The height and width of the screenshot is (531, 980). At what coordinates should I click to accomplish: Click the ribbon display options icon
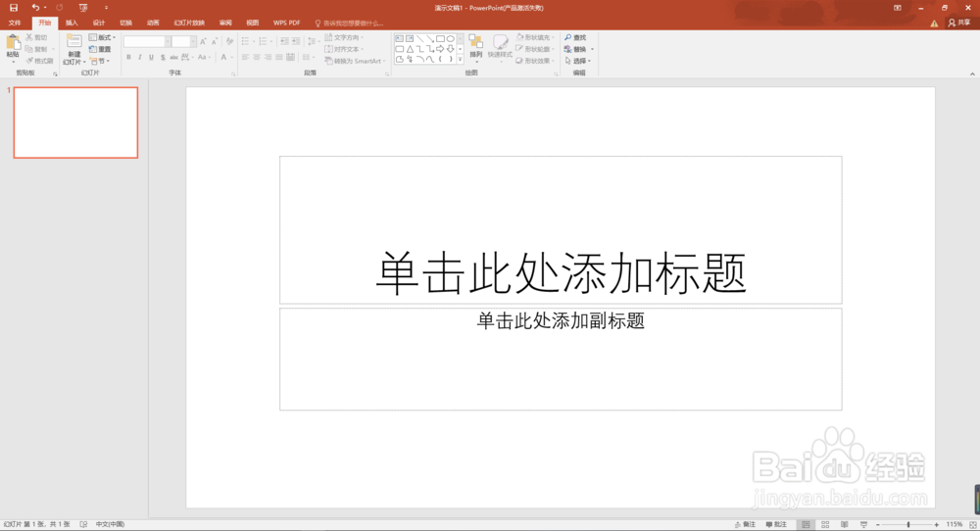coord(898,8)
